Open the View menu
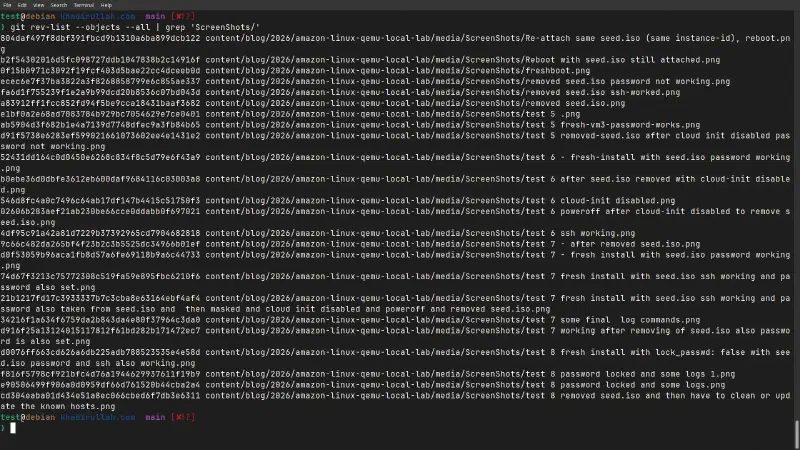The width and height of the screenshot is (800, 450). coord(38,5)
